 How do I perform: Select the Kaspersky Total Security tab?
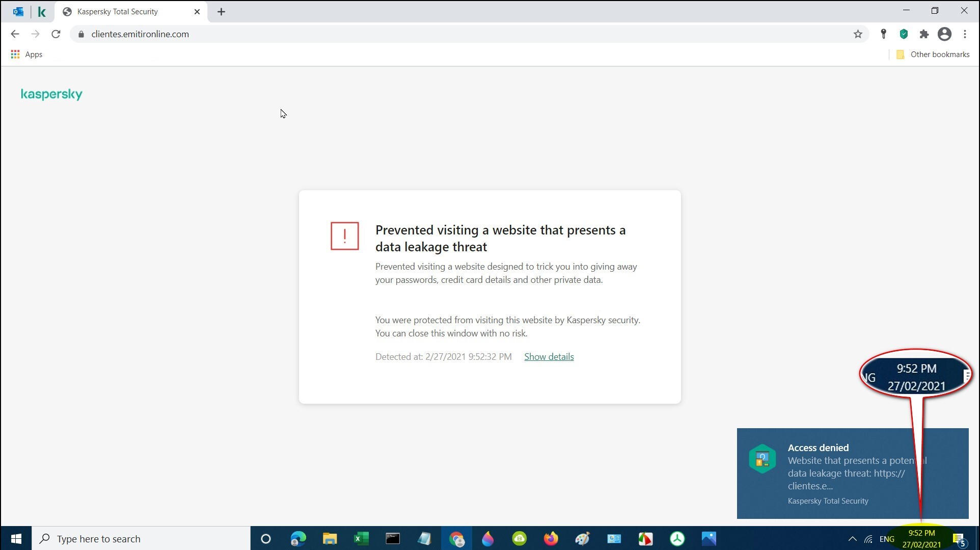pyautogui.click(x=131, y=12)
